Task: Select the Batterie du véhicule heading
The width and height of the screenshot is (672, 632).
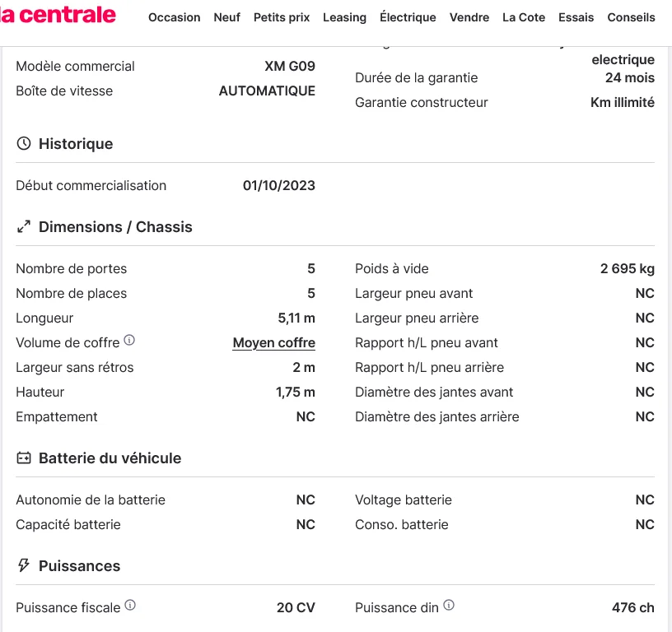Action: click(x=110, y=458)
